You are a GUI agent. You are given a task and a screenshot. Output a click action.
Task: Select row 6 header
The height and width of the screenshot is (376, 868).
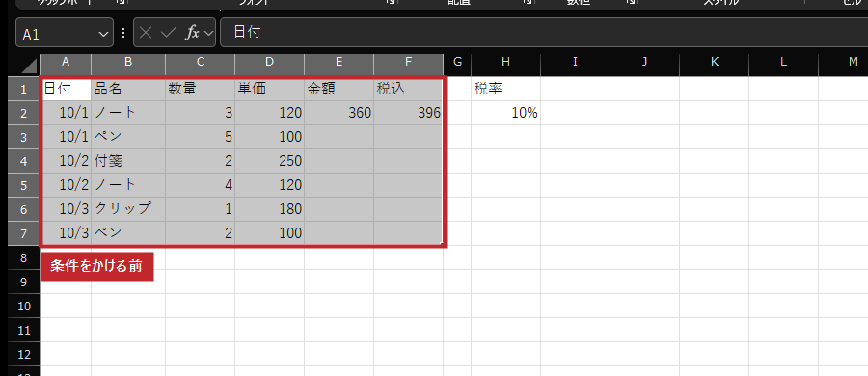tap(24, 209)
